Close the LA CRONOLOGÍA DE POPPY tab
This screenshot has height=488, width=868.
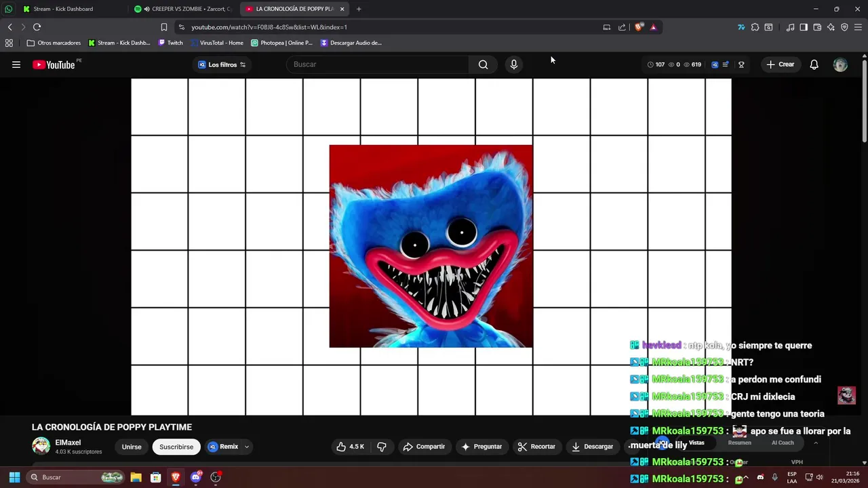pos(342,9)
